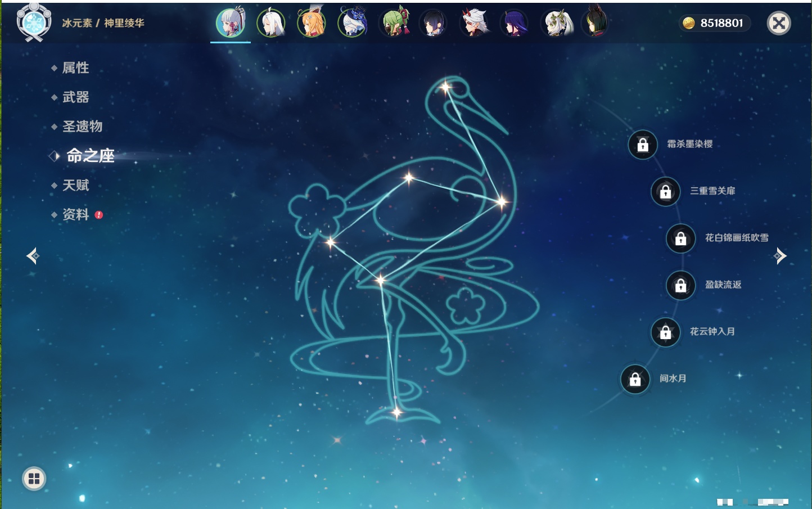Select the white-haired Shenhe avatar

[271, 23]
